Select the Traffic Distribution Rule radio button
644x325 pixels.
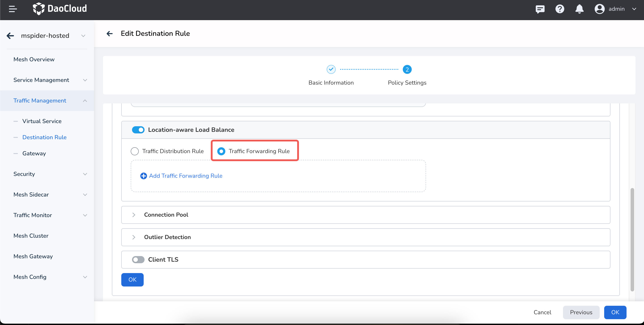[135, 151]
